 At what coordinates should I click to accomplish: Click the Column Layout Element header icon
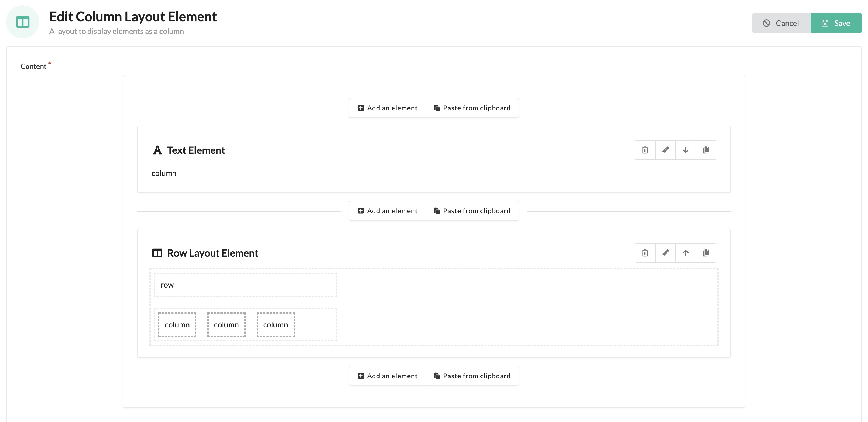[x=23, y=22]
